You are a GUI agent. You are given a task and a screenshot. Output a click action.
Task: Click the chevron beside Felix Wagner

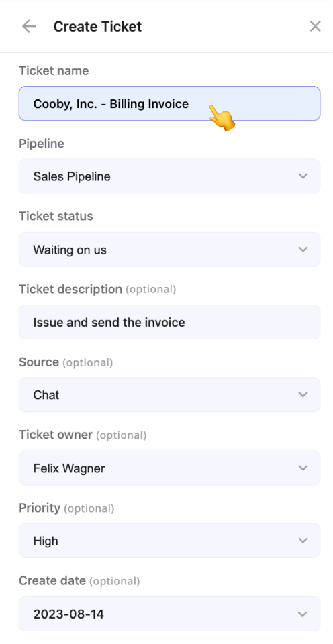[x=303, y=468]
